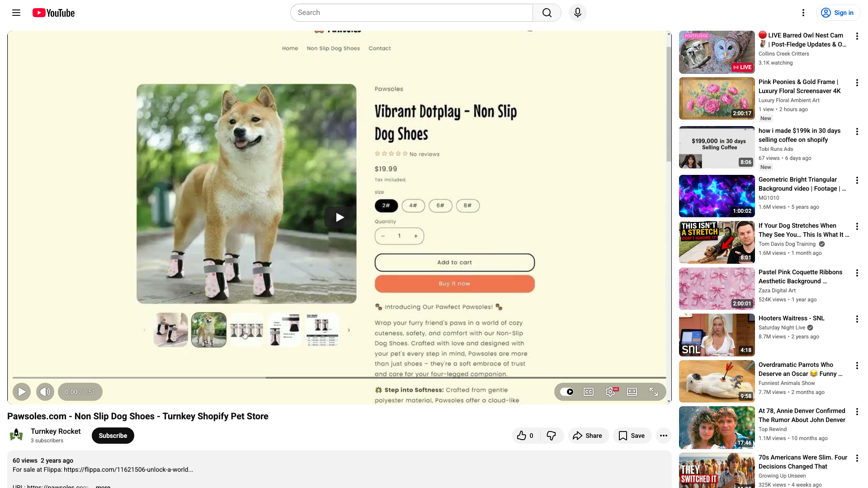868x488 pixels.
Task: Focus the Search input field
Action: [x=411, y=13]
